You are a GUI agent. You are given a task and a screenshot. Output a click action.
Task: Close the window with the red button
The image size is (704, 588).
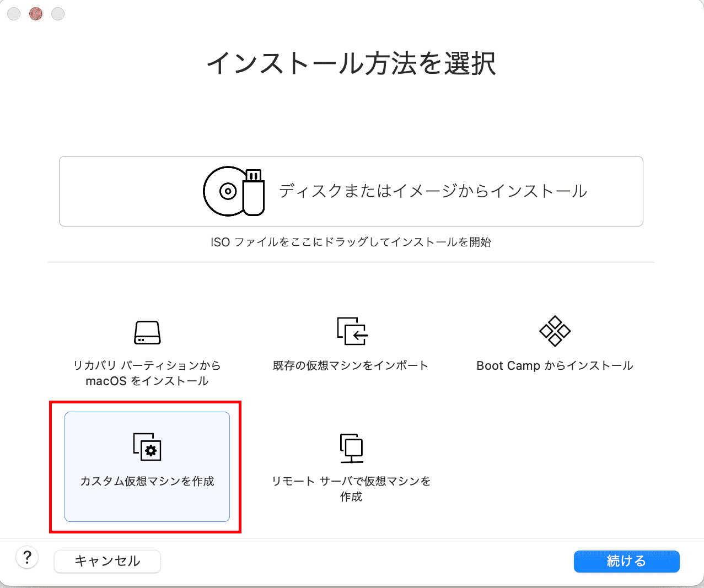point(36,14)
